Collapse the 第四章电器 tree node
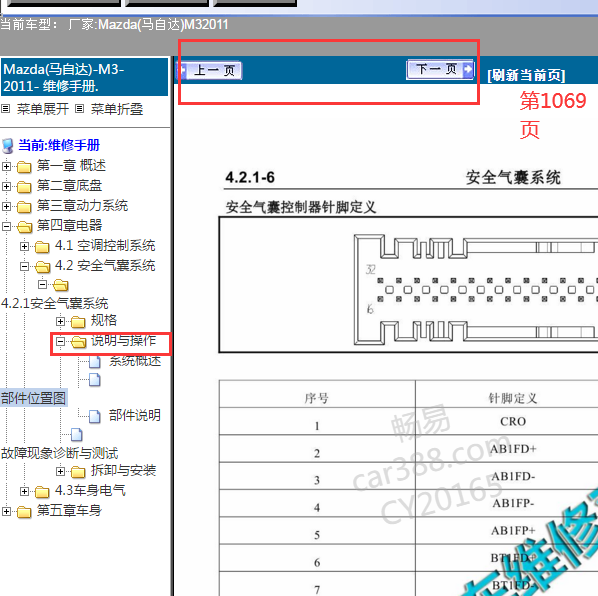Screen dimensions: 598x596 point(6,226)
